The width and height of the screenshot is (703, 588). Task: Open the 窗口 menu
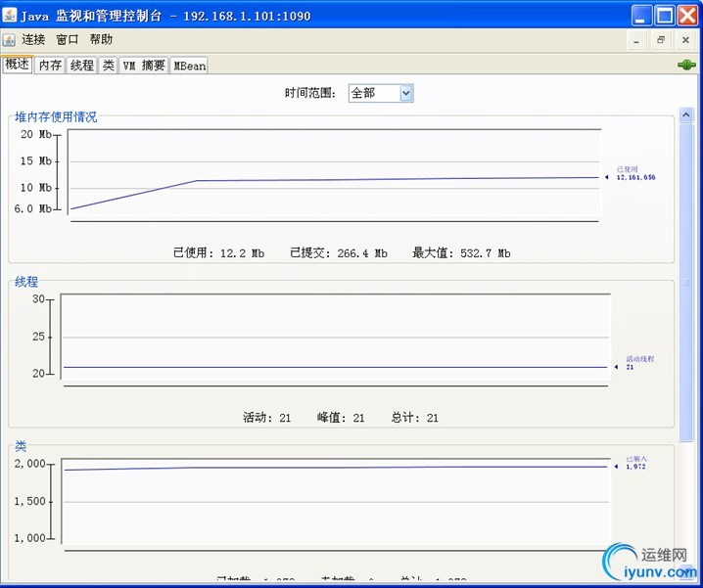pyautogui.click(x=68, y=39)
